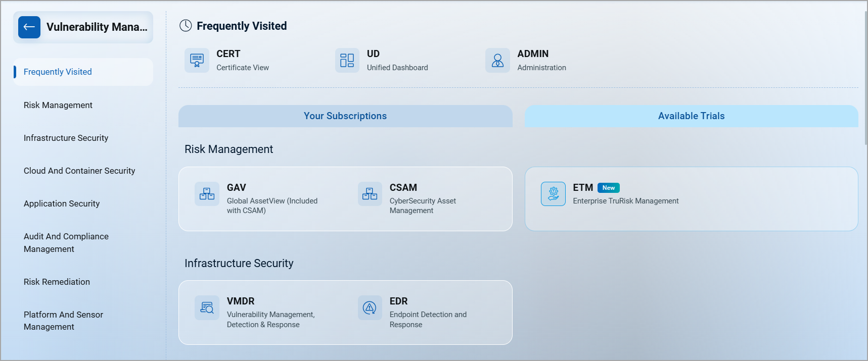The width and height of the screenshot is (868, 361).
Task: Select Audit And Compliance Management
Action: point(66,242)
